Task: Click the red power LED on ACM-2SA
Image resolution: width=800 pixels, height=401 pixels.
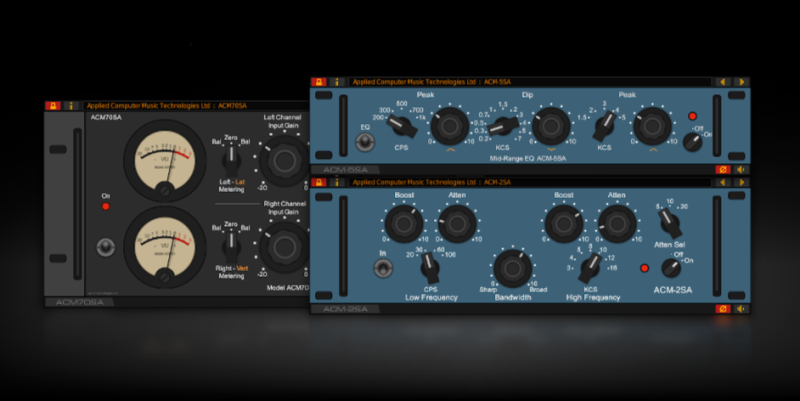Action: [x=644, y=268]
